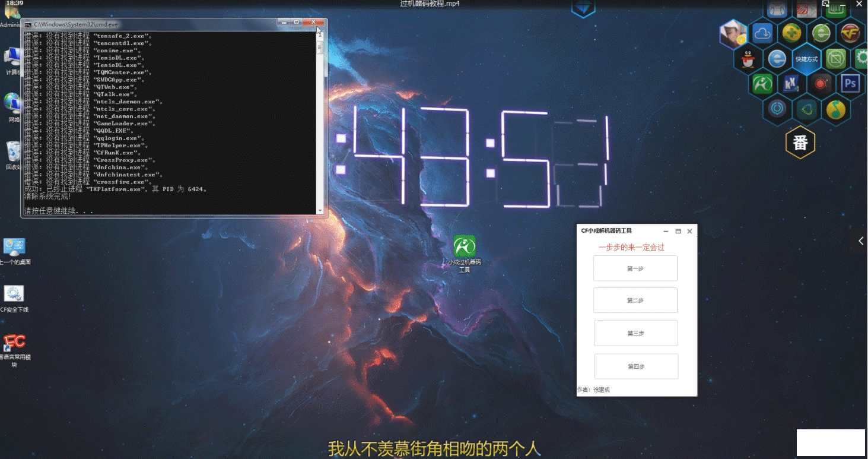The image size is (868, 459).
Task: Open the green crossed-square screenshot hexagon icon
Action: (835, 58)
